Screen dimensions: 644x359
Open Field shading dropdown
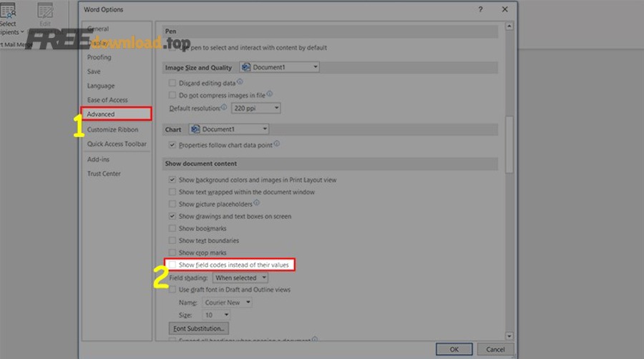pyautogui.click(x=240, y=277)
